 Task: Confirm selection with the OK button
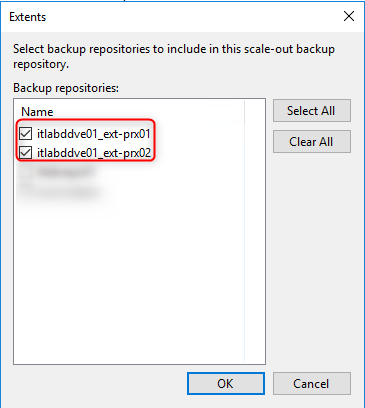[226, 383]
